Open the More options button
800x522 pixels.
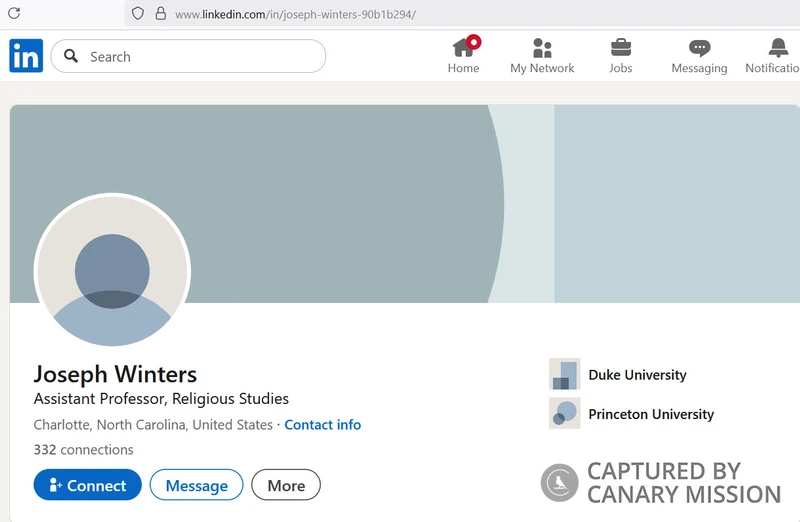pyautogui.click(x=286, y=485)
